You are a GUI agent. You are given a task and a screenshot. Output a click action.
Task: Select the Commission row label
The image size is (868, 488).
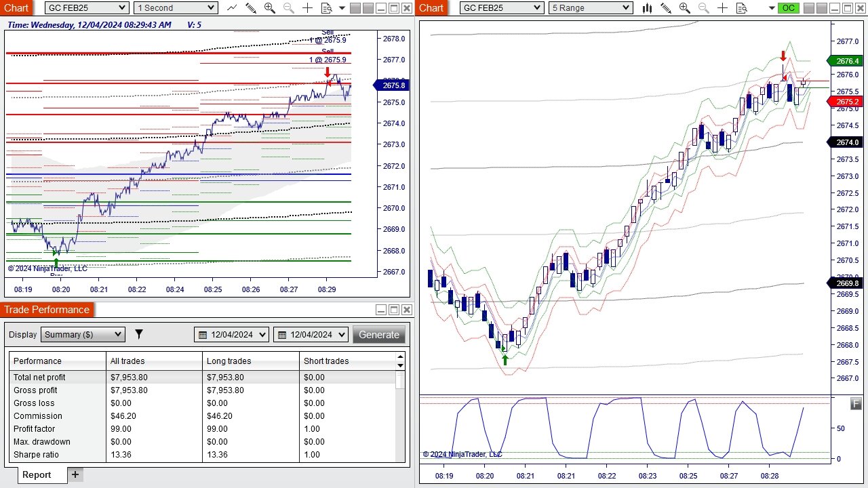tap(37, 416)
